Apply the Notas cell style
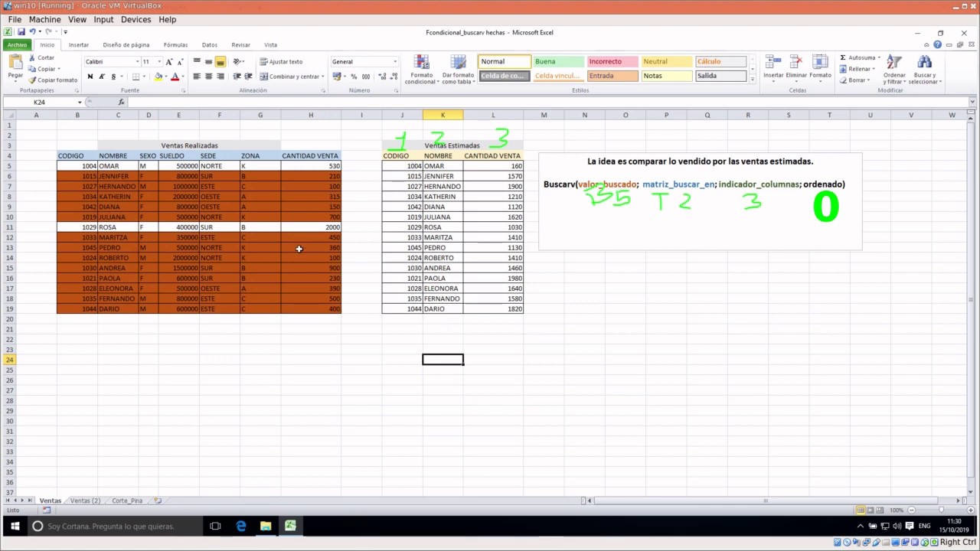 [x=666, y=76]
